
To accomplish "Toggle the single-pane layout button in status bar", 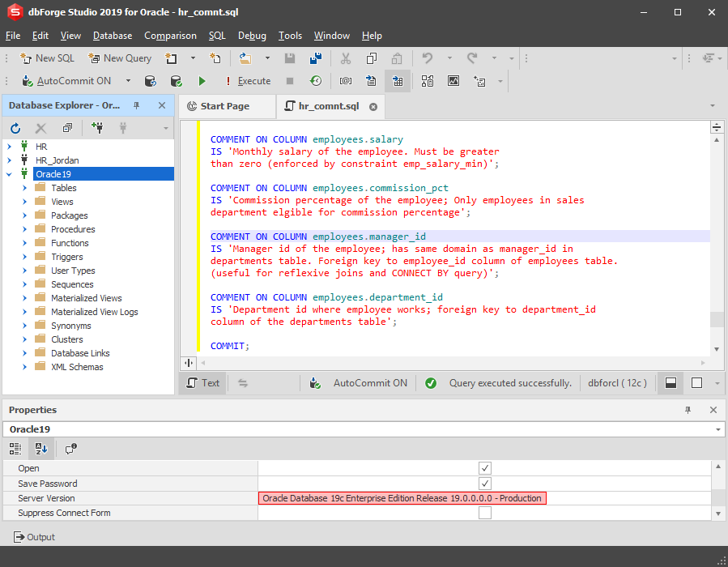I will click(696, 383).
